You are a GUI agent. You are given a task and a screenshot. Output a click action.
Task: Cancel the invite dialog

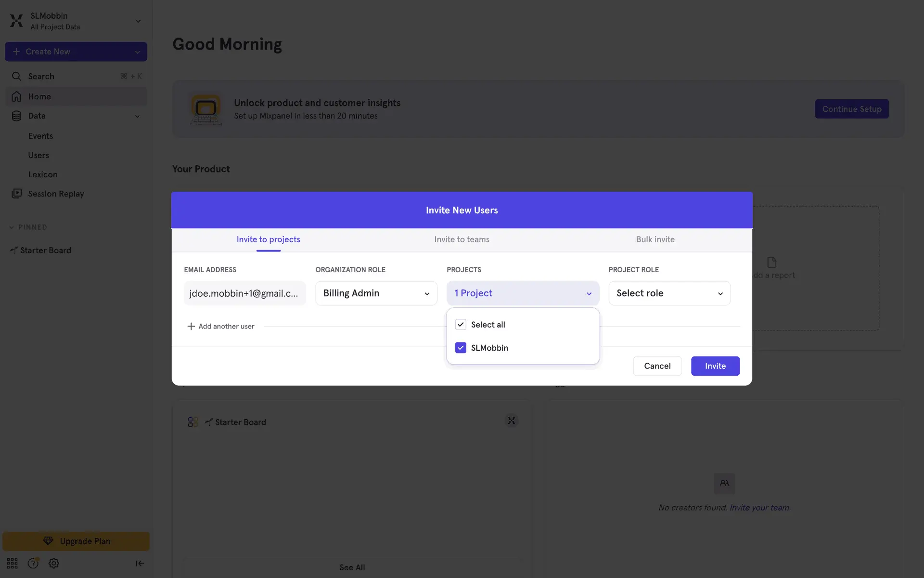pos(657,366)
